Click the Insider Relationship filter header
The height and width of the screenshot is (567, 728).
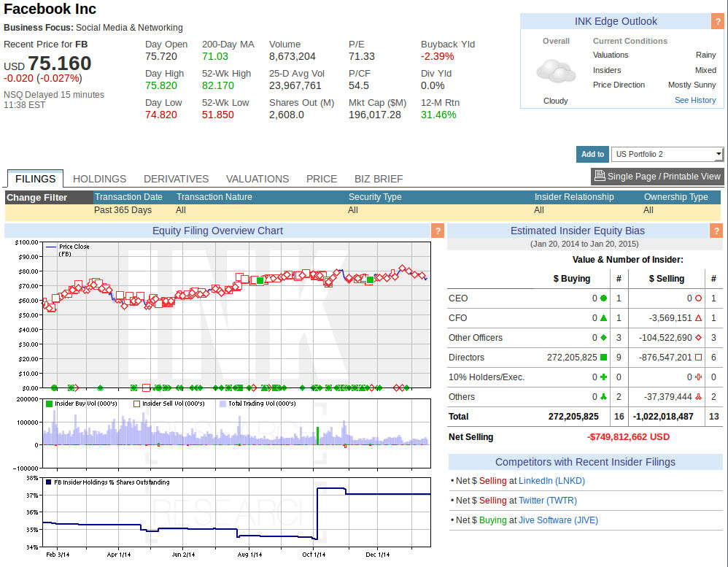[x=574, y=197]
